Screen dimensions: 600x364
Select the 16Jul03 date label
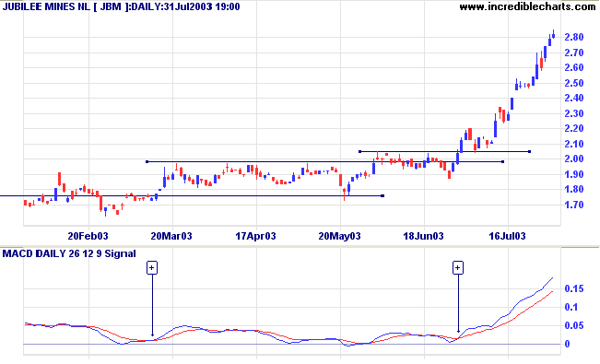507,236
